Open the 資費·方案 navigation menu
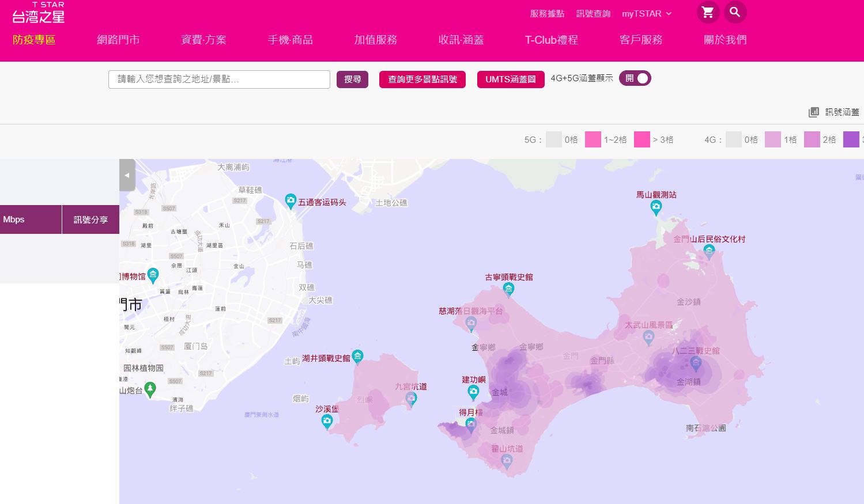This screenshot has height=504, width=864. [203, 40]
